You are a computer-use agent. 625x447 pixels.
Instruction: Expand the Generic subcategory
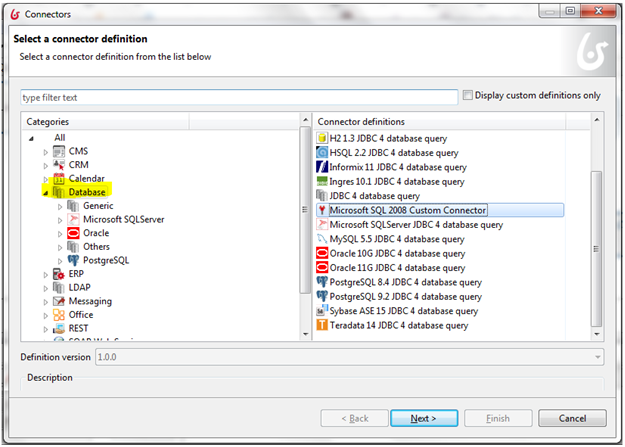[60, 207]
